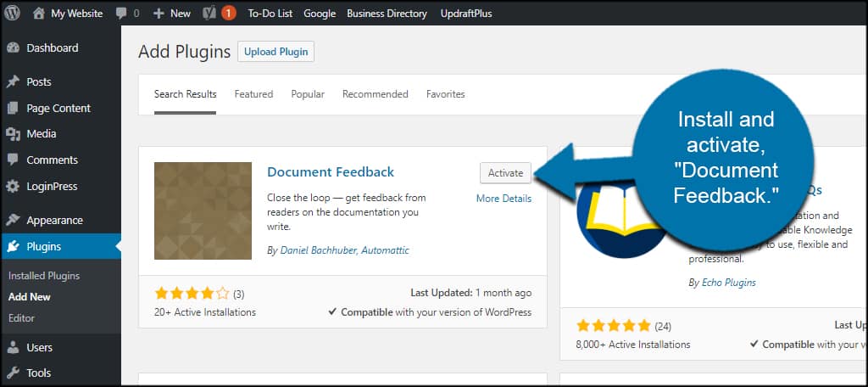The image size is (868, 387).
Task: Click the Users person icon
Action: (14, 348)
